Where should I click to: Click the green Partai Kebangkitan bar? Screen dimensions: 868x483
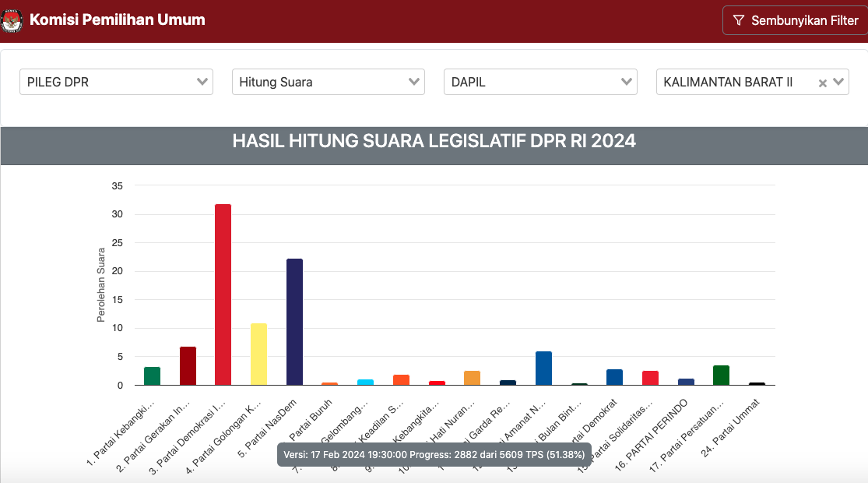(152, 376)
